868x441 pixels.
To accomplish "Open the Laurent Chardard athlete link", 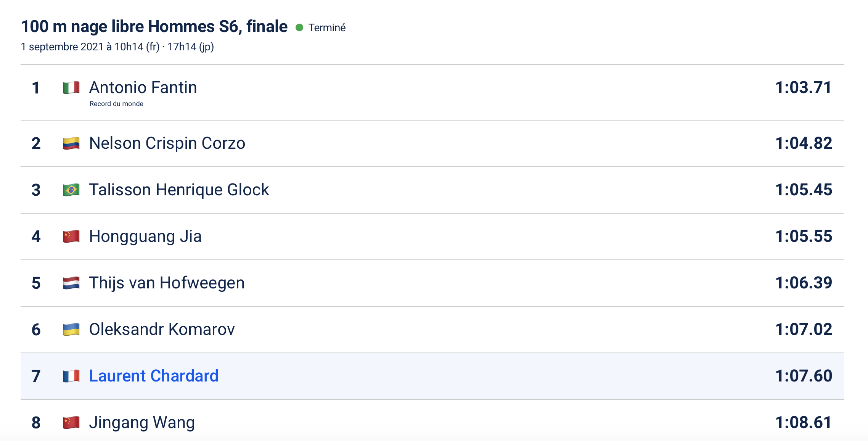I will click(x=154, y=376).
